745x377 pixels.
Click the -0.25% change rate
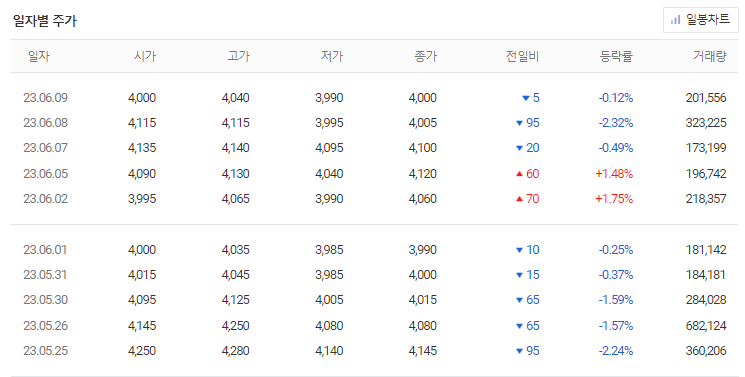(616, 250)
